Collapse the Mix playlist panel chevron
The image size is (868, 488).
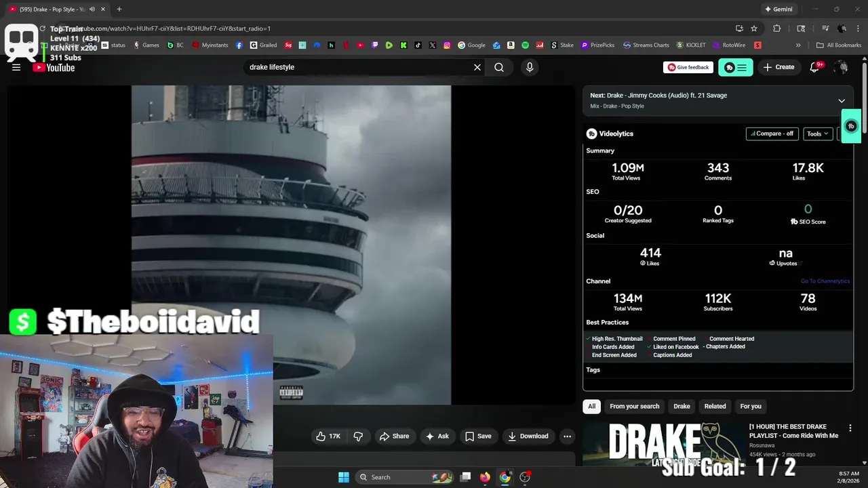click(x=842, y=100)
